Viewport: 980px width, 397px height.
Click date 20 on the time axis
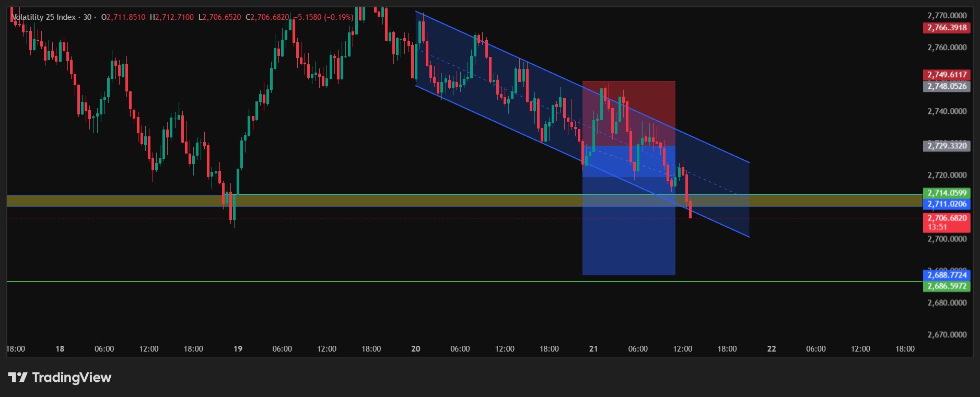pyautogui.click(x=416, y=349)
